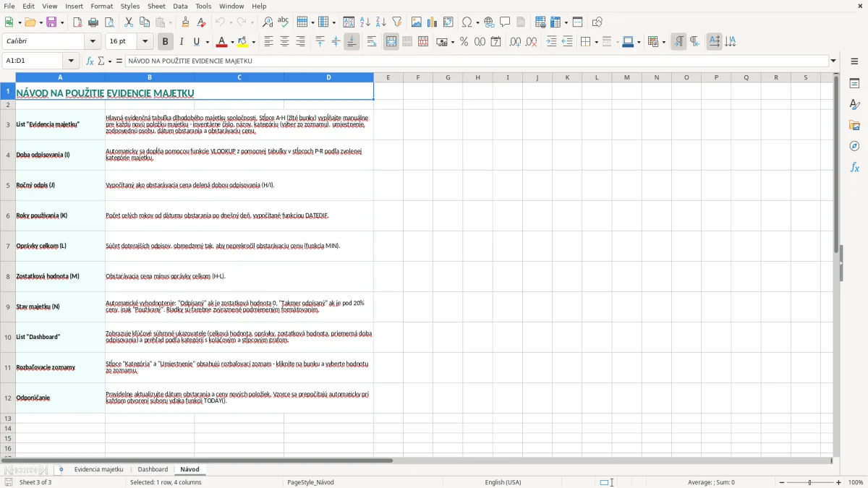
Task: Select column F header
Action: click(x=417, y=77)
